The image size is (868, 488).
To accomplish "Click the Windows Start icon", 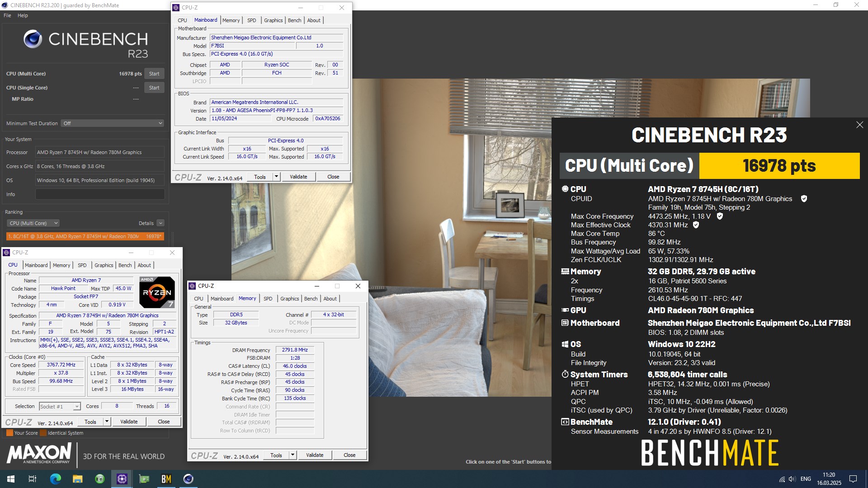I will pos(11,479).
